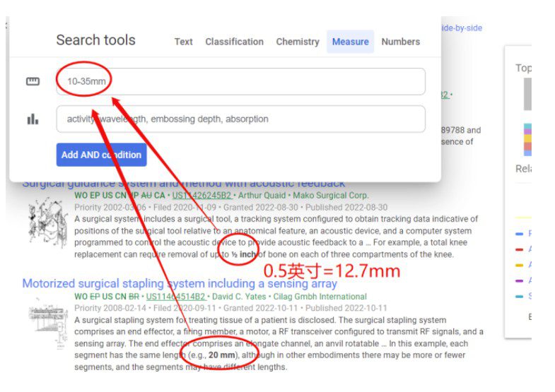The width and height of the screenshot is (555, 392).
Task: Open the Classification tab
Action: point(234,42)
